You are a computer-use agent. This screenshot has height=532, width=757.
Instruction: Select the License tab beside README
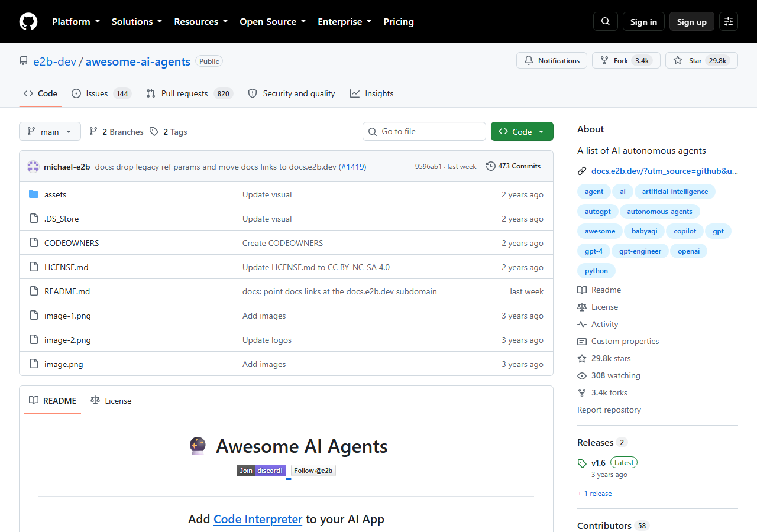[111, 401]
